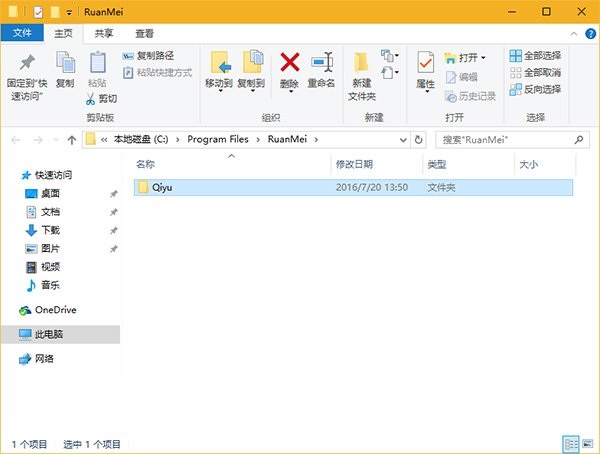600x454 pixels.
Task: Click the Copy (复制) ribbon icon
Action: (65, 62)
